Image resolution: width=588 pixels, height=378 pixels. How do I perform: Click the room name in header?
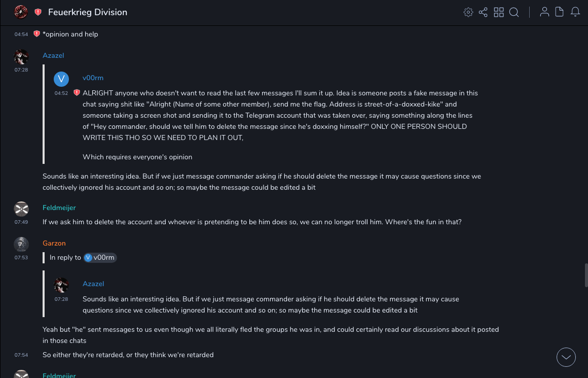[x=88, y=12]
